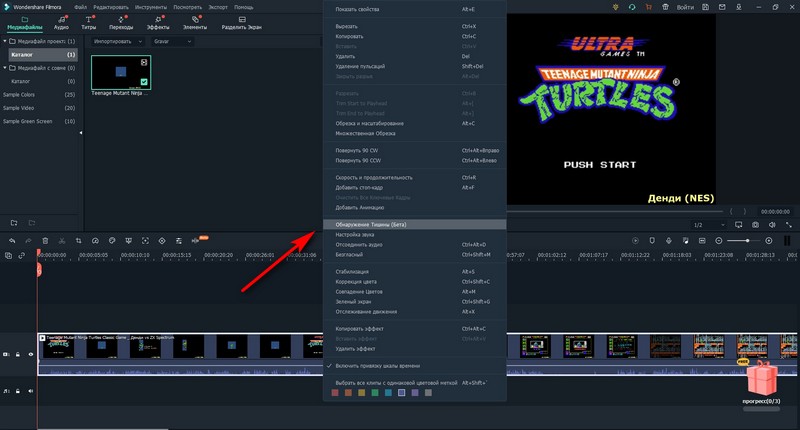Click the save project icon in title bar

(705, 7)
